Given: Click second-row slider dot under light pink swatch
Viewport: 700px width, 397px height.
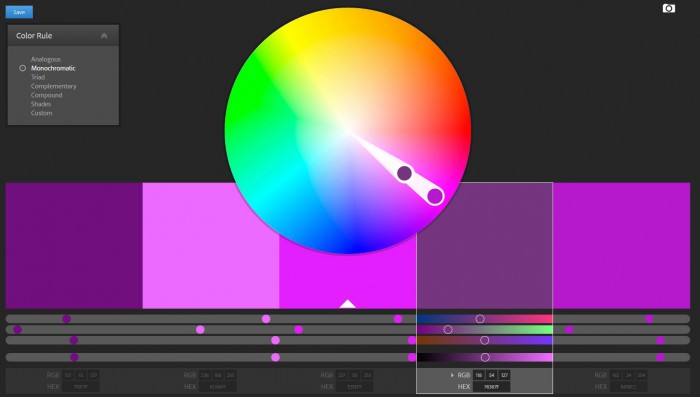Looking at the screenshot, I should (x=200, y=330).
